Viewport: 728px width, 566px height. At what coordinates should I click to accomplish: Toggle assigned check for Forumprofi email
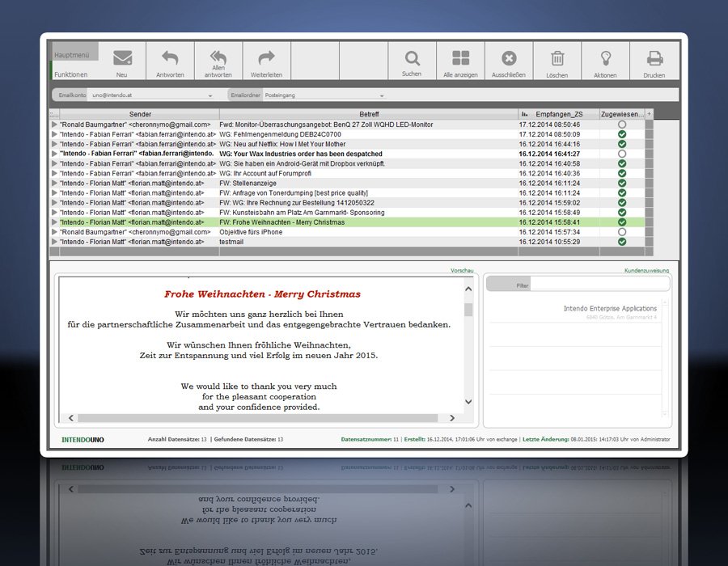[x=622, y=173]
